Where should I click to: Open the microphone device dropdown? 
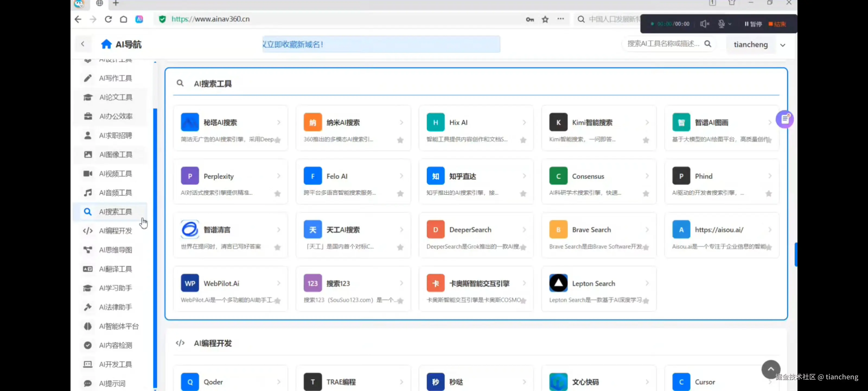[x=730, y=24]
